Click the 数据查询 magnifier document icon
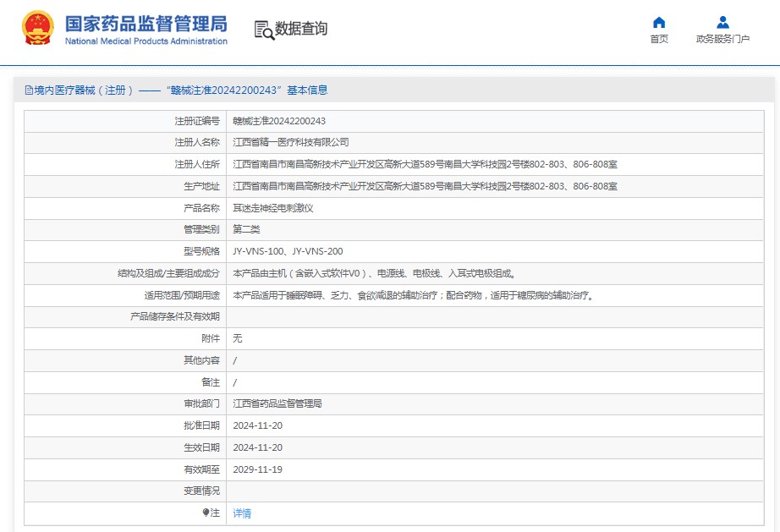Viewport: 780px width, 532px height. tap(264, 30)
